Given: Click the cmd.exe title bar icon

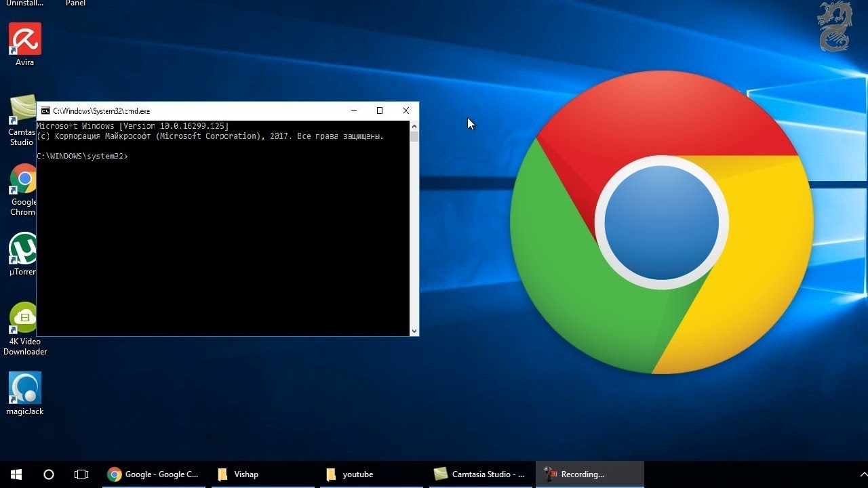Looking at the screenshot, I should coord(45,111).
